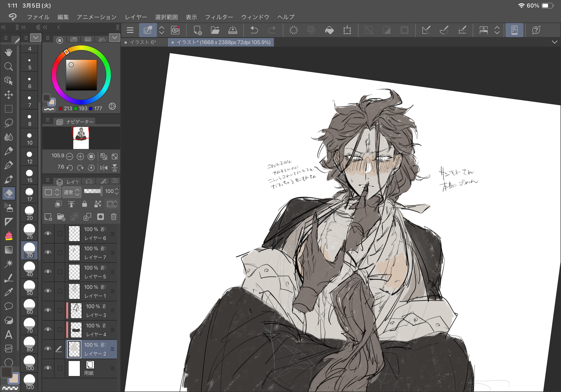Select the 50 brush size preset
Screen dimensions: 561x392
click(x=30, y=288)
